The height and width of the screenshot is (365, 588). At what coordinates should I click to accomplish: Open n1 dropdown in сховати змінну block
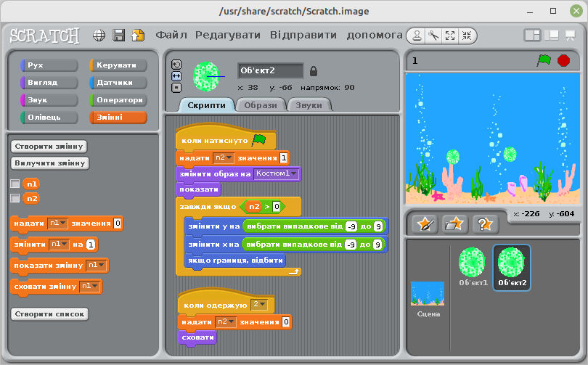(x=89, y=287)
